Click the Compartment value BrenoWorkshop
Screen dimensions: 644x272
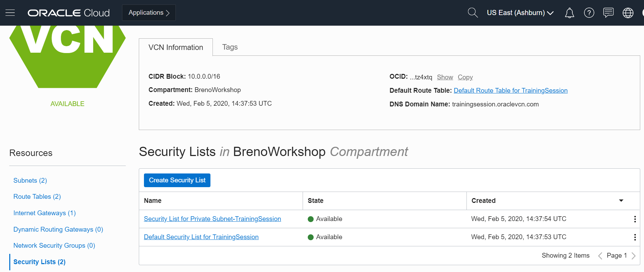(x=218, y=90)
